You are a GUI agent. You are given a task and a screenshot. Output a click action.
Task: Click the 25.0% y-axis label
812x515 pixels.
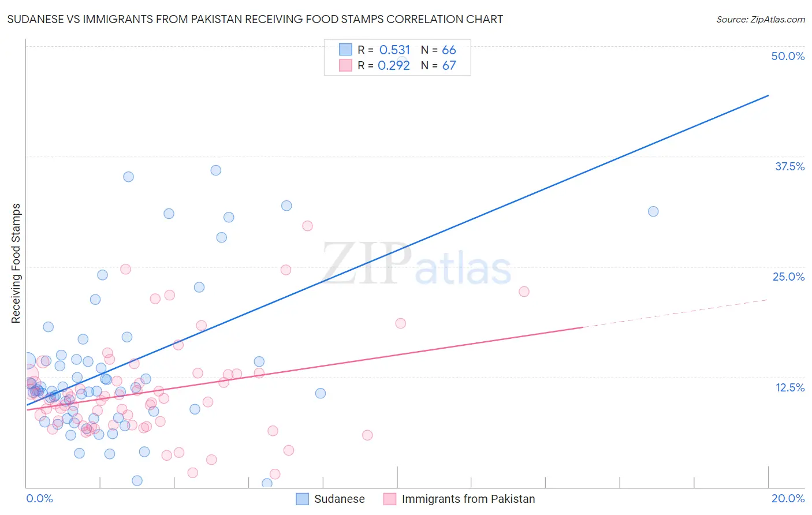tap(788, 277)
